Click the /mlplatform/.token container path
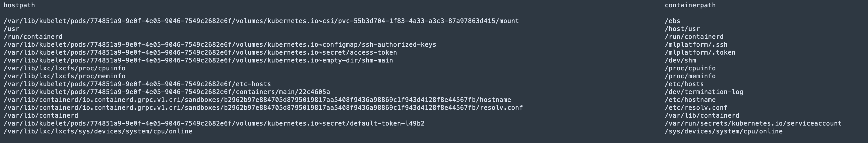Screen dimensions: 868x143 [700, 53]
